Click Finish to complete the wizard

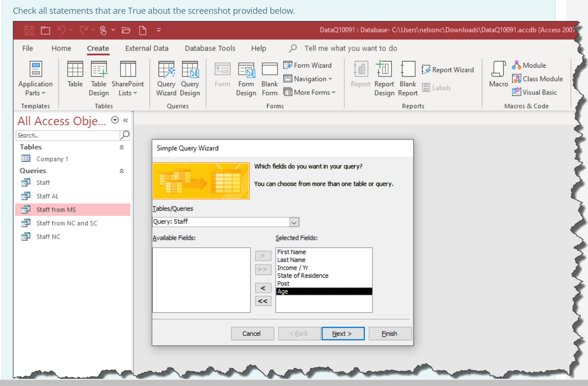[390, 333]
